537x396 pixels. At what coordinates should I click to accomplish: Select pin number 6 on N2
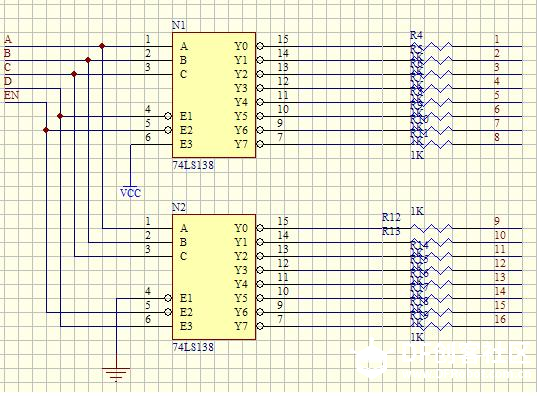pyautogui.click(x=148, y=319)
